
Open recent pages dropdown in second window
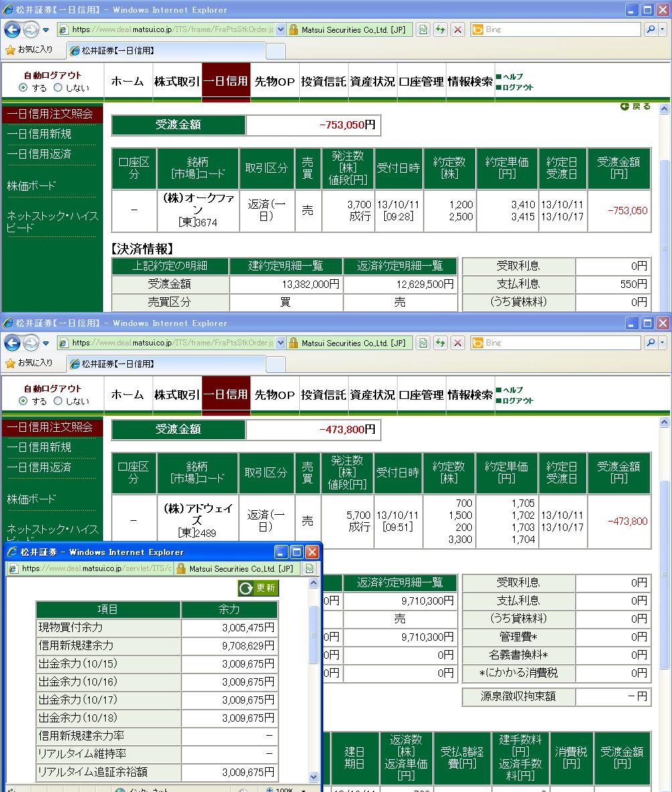[46, 343]
